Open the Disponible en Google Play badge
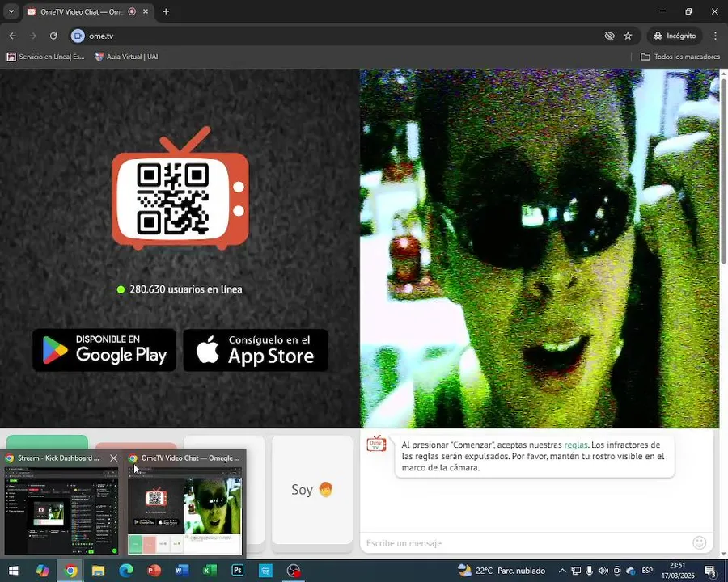728x582 pixels. (104, 350)
